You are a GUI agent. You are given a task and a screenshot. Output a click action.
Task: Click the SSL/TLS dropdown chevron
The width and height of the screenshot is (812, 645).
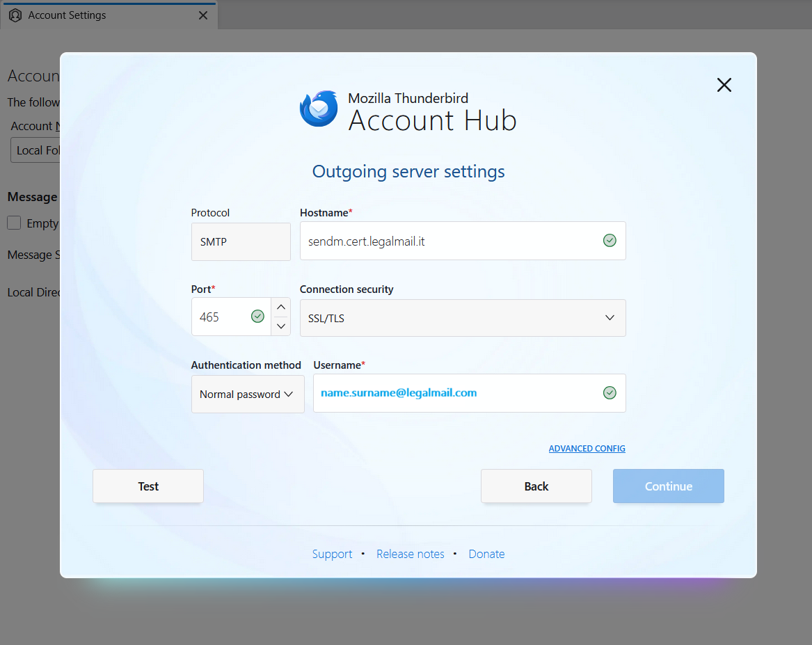coord(610,318)
